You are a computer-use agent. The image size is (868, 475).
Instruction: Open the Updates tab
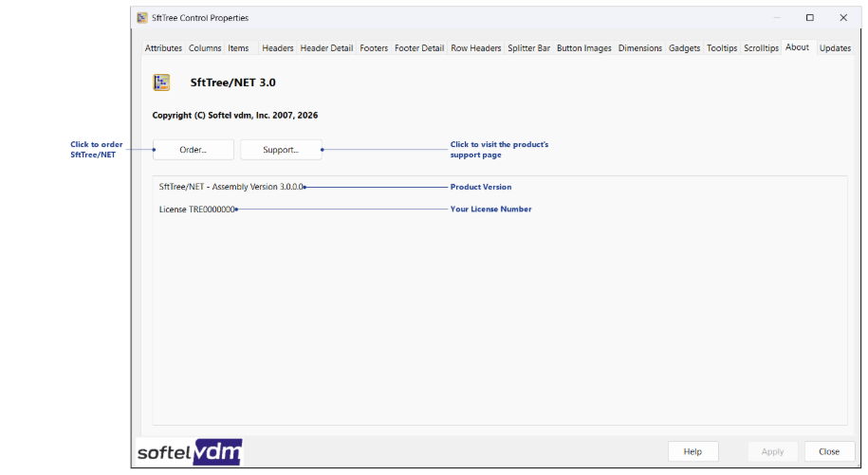(835, 48)
